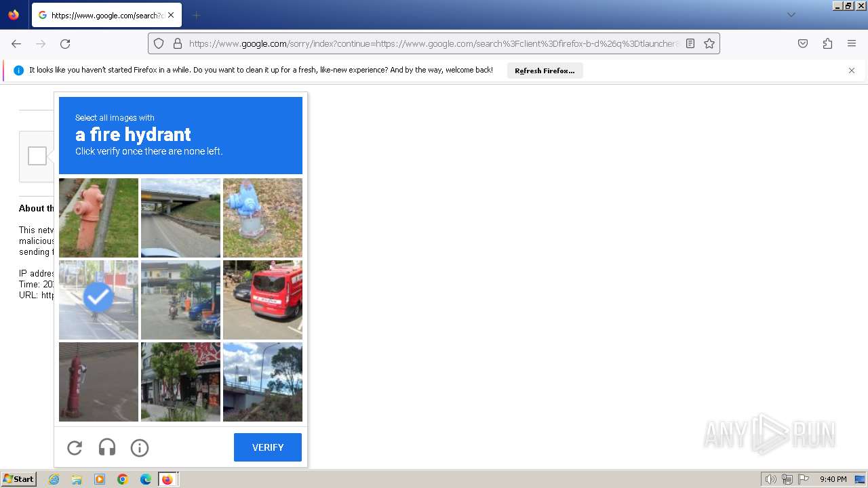Click the Firefox taskbar button
This screenshot has height=488, width=868.
[x=167, y=479]
